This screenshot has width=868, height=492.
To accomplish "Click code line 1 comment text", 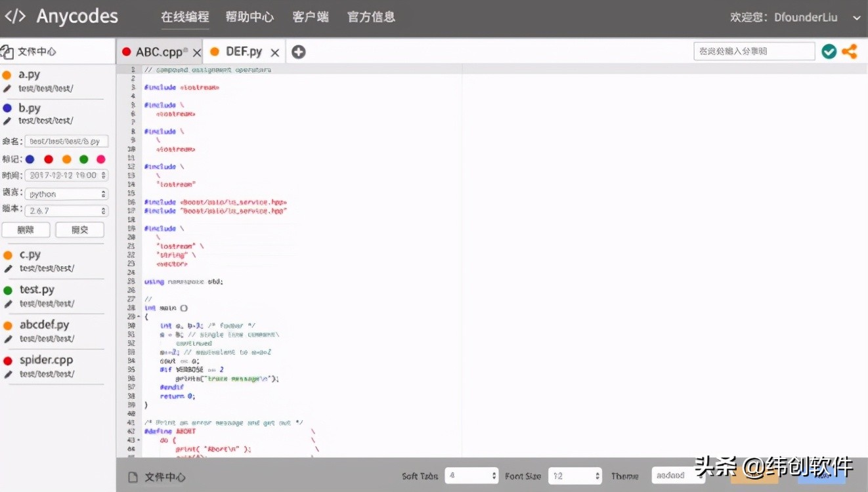I will tap(207, 70).
